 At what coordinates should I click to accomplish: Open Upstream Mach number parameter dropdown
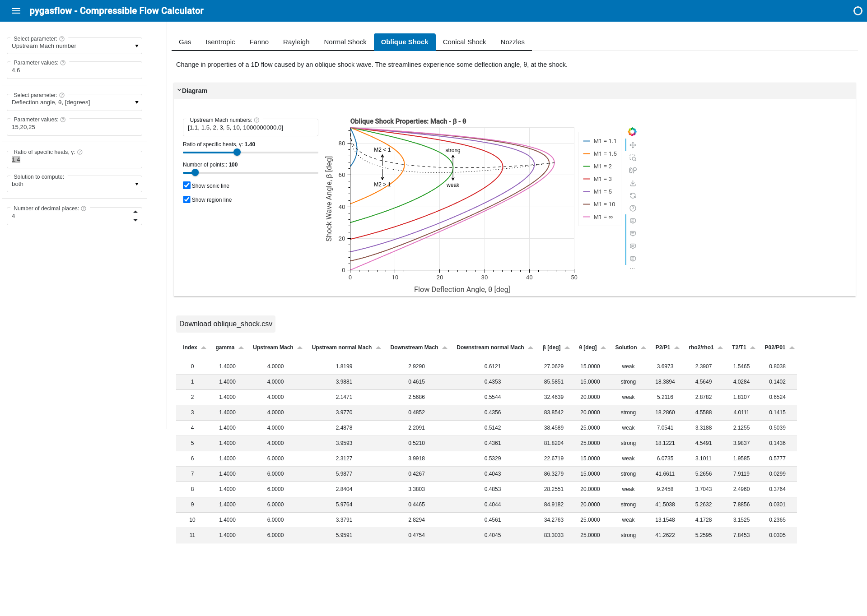pyautogui.click(x=75, y=46)
